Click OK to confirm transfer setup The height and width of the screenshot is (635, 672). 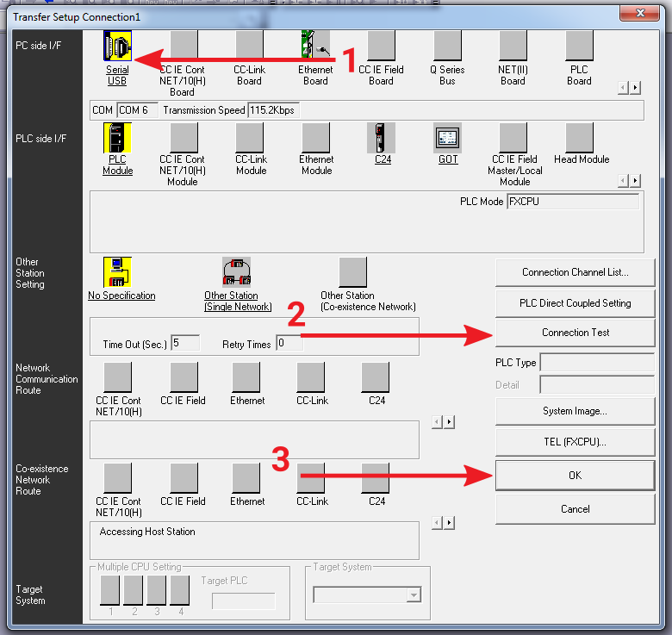(575, 475)
